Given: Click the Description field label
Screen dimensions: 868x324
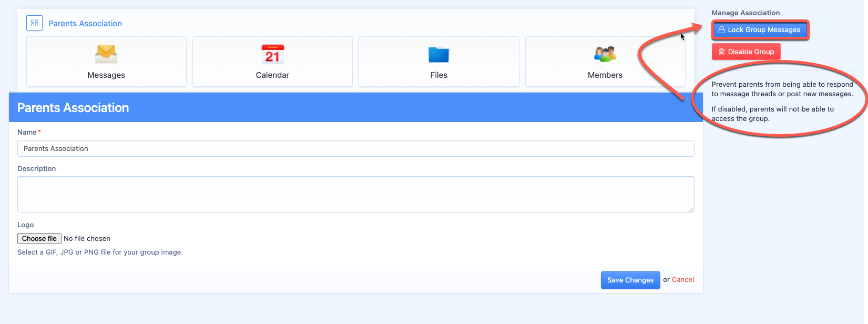Looking at the screenshot, I should click(36, 169).
